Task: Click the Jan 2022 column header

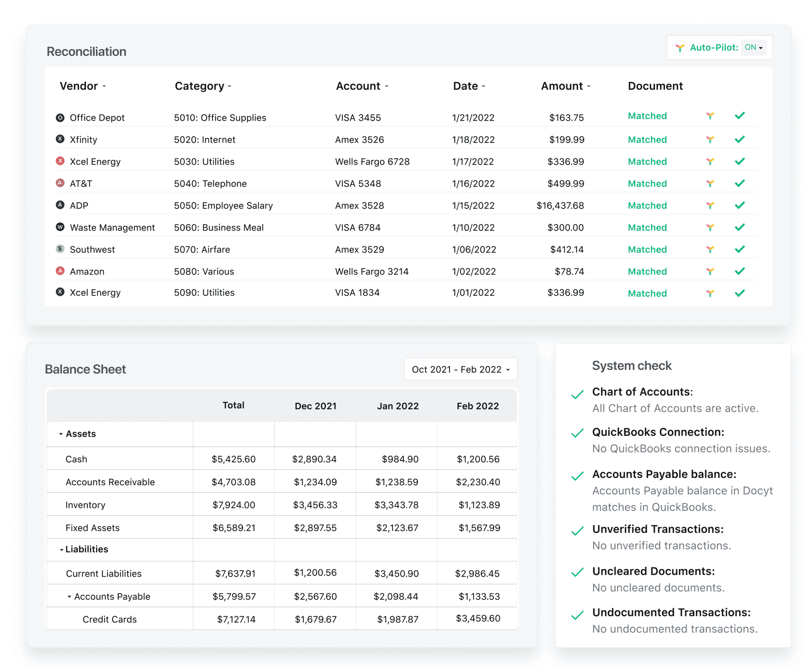Action: click(x=398, y=406)
